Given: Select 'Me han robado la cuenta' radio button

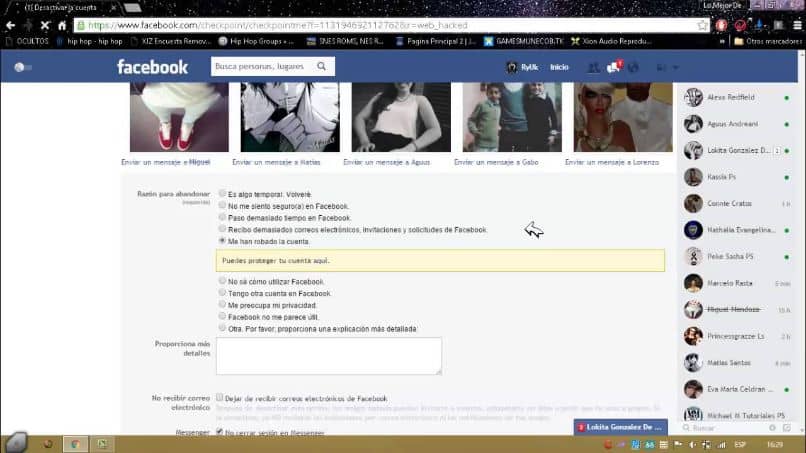Looking at the screenshot, I should click(222, 241).
